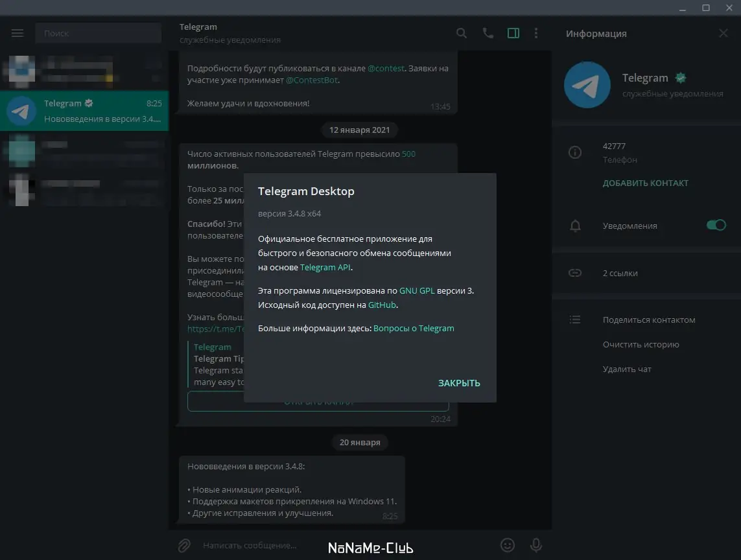
Task: Open the 2 ссылки shared links
Action: pyautogui.click(x=620, y=273)
